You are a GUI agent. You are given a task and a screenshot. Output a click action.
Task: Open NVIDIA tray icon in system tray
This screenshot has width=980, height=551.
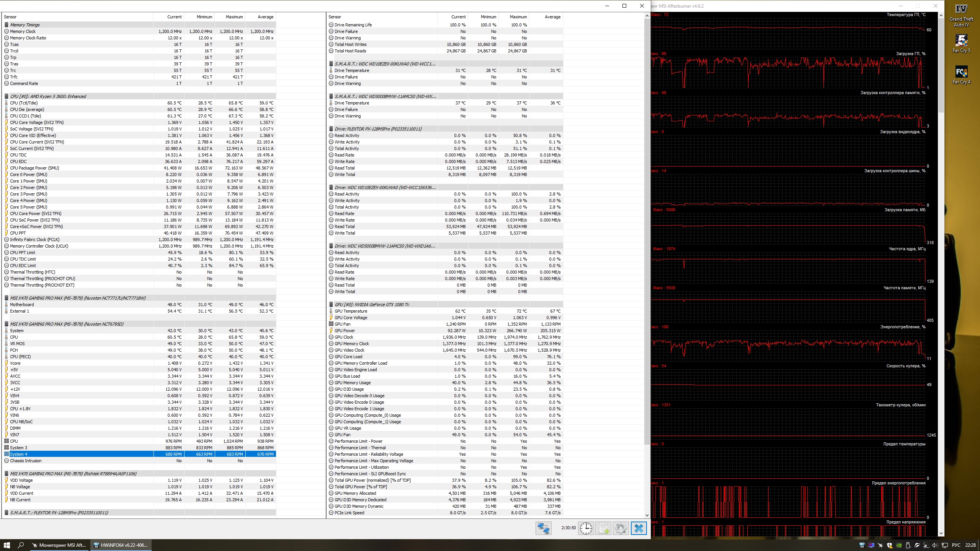(x=898, y=545)
